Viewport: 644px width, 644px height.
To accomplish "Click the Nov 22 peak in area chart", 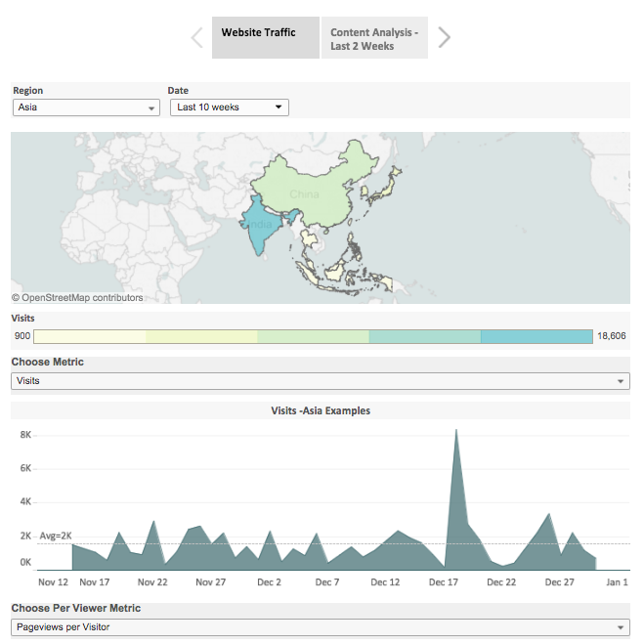I will [153, 522].
